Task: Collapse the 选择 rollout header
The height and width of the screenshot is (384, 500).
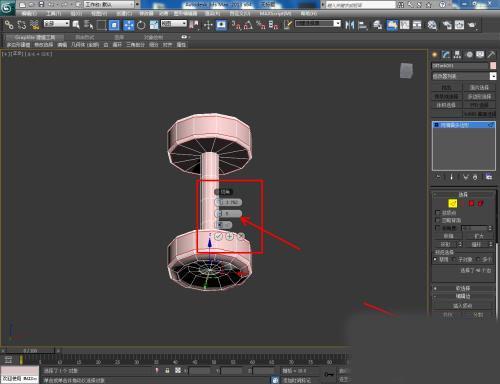Action: (463, 194)
